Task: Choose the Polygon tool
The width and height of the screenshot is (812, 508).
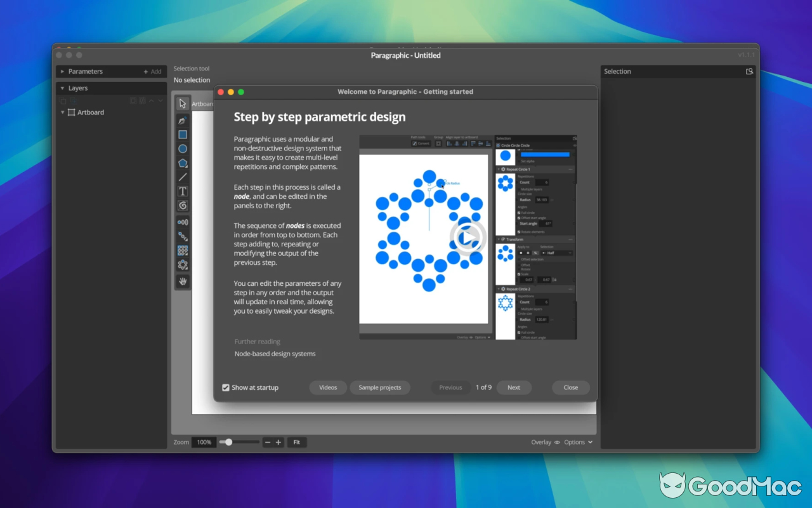Action: click(182, 163)
